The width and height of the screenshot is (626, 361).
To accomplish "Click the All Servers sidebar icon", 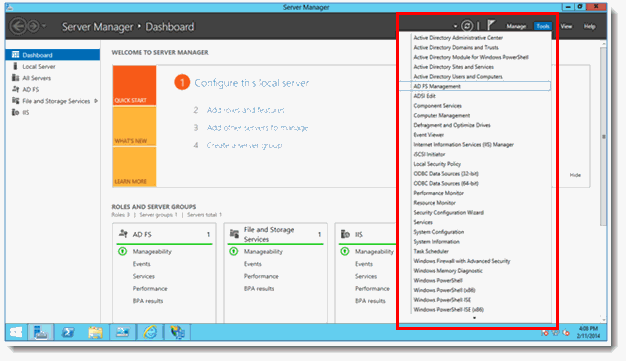I will [16, 77].
